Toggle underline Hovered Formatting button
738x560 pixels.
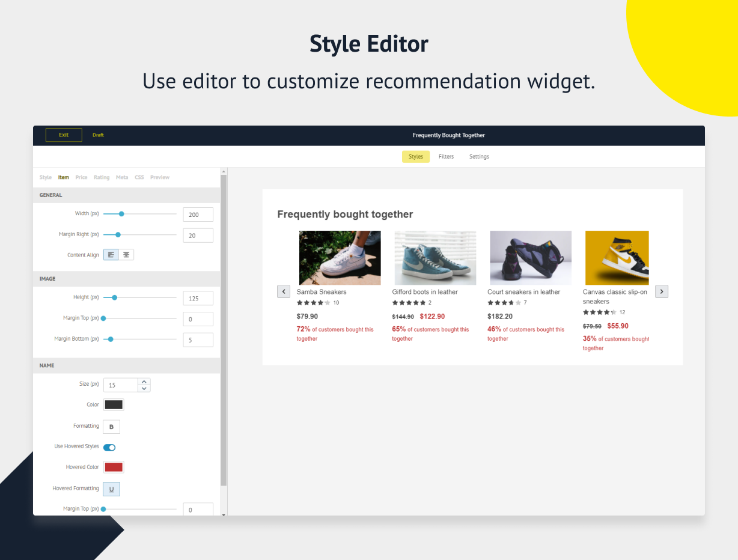111,489
